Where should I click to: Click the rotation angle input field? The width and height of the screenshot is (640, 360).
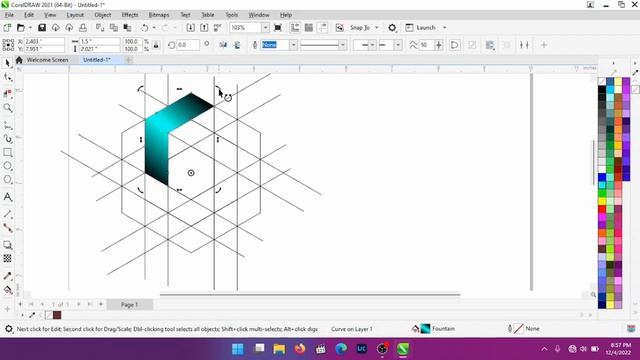pos(188,45)
